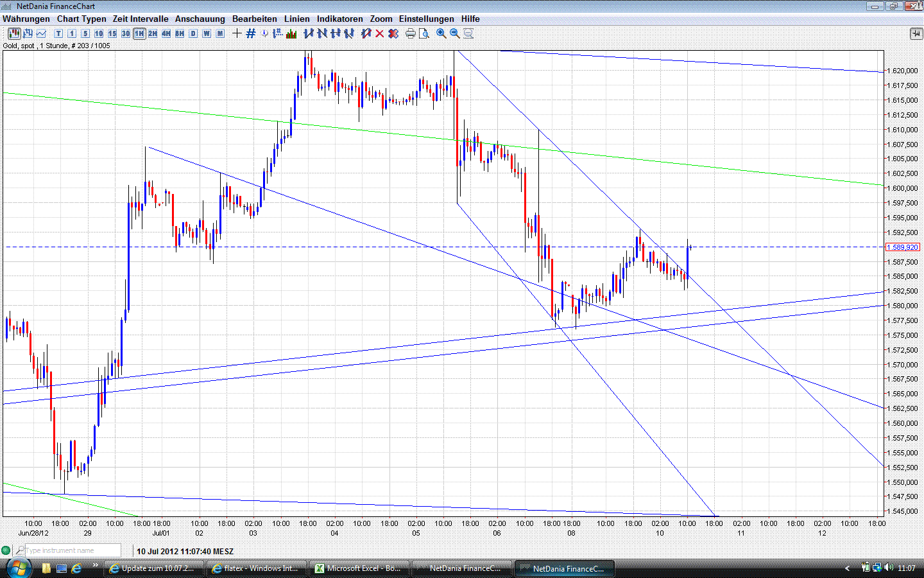Select the Zoom Out magnifier icon
The width and height of the screenshot is (924, 578).
(454, 33)
